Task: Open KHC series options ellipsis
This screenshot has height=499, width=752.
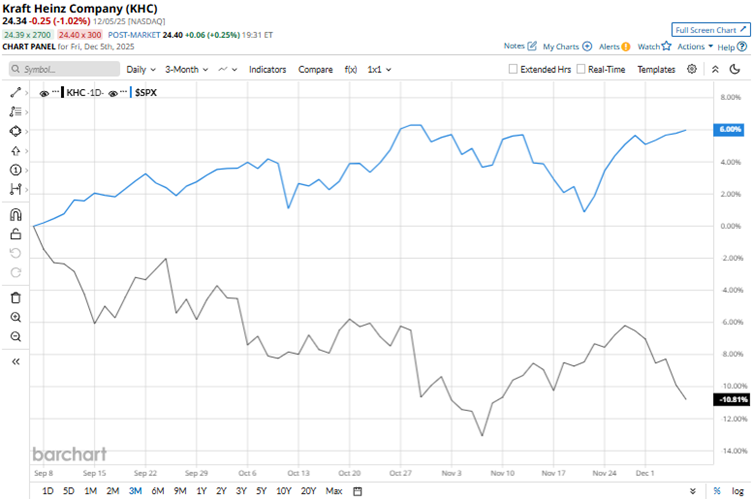Action: coord(55,91)
